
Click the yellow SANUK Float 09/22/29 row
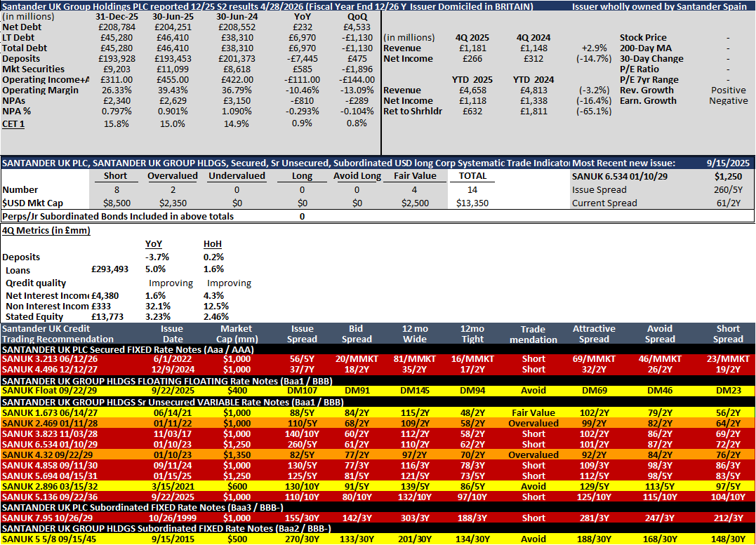(x=378, y=391)
